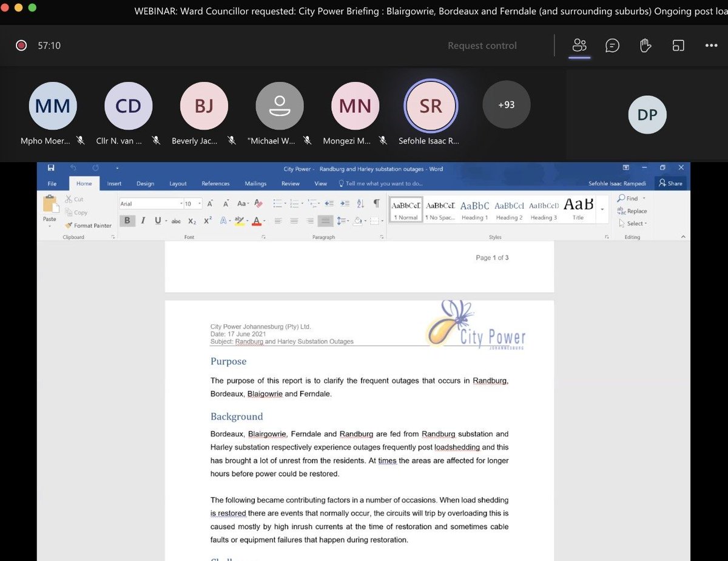The image size is (728, 561).
Task: Click the Tell me lightbulb search box
Action: pos(380,183)
